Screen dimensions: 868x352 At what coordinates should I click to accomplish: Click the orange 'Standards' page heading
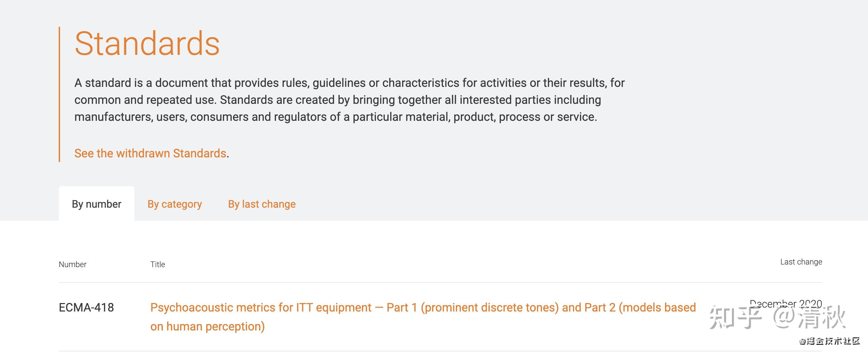pos(147,43)
